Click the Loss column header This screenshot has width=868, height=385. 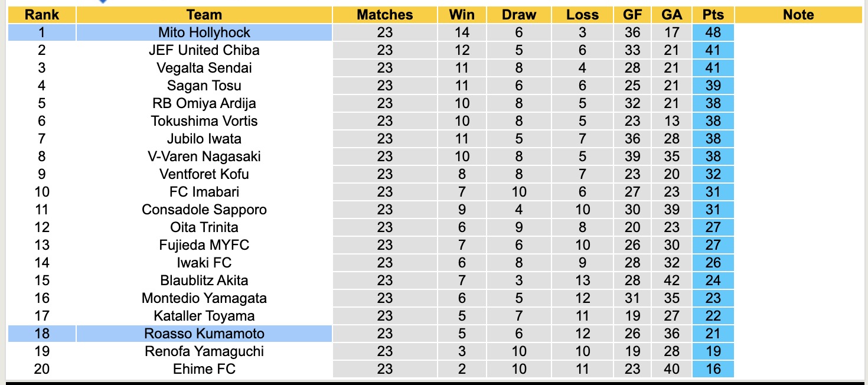click(582, 15)
